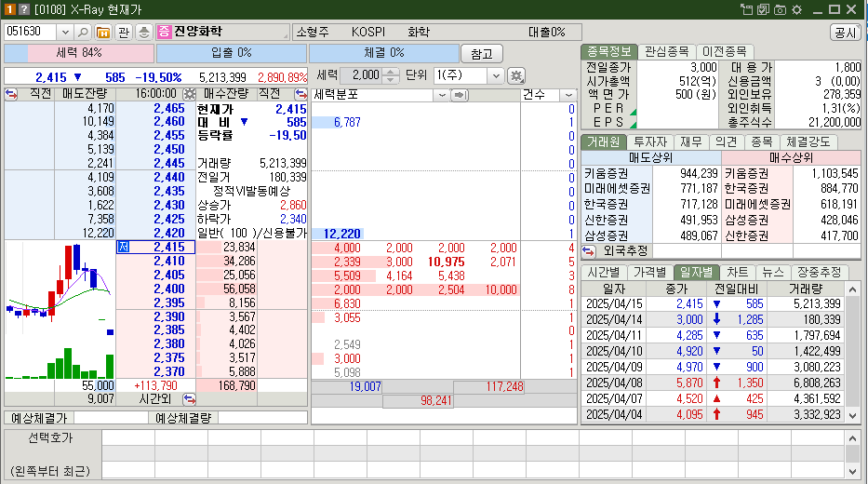Open the 건수 dropdown

[x=568, y=95]
